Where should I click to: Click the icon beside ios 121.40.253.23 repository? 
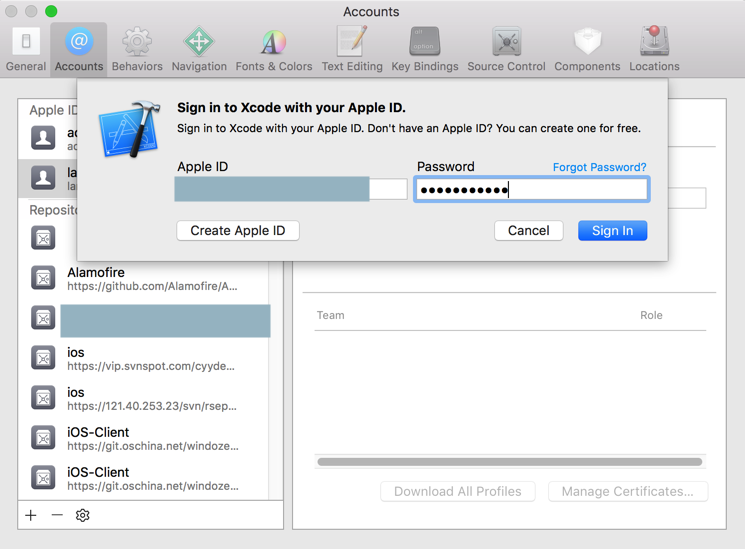pyautogui.click(x=43, y=398)
